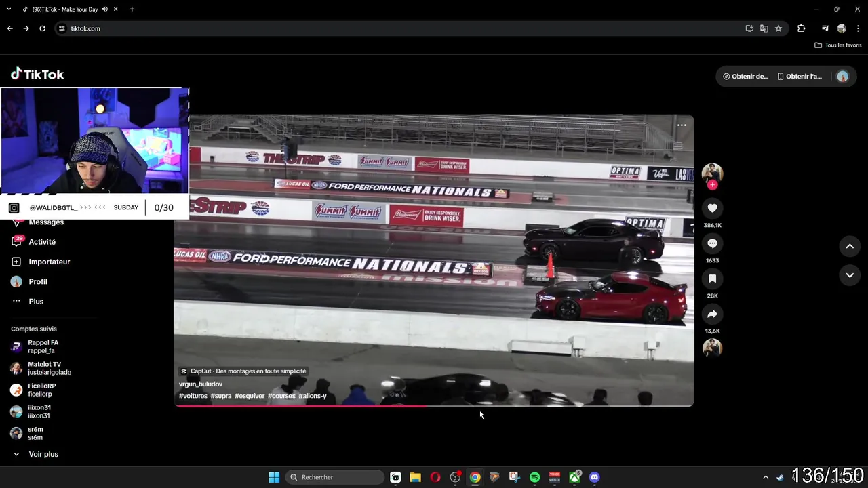Open Spotify from taskbar

(x=534, y=477)
